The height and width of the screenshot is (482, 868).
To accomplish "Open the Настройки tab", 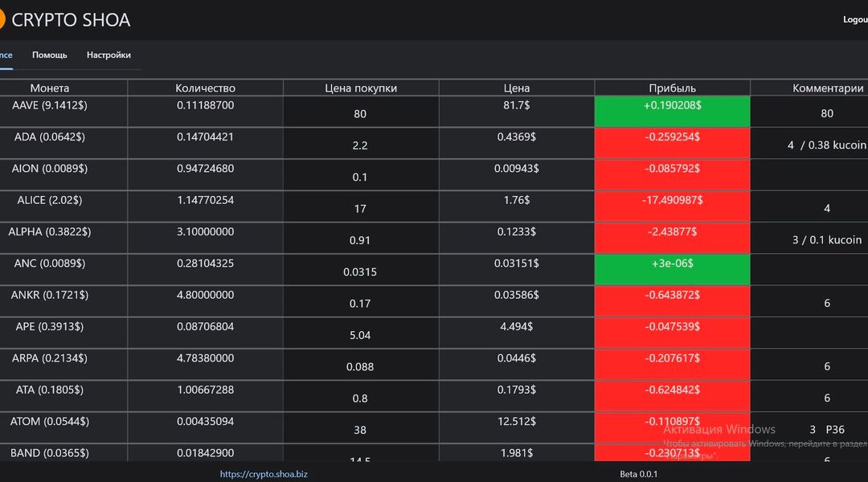I will pyautogui.click(x=108, y=55).
